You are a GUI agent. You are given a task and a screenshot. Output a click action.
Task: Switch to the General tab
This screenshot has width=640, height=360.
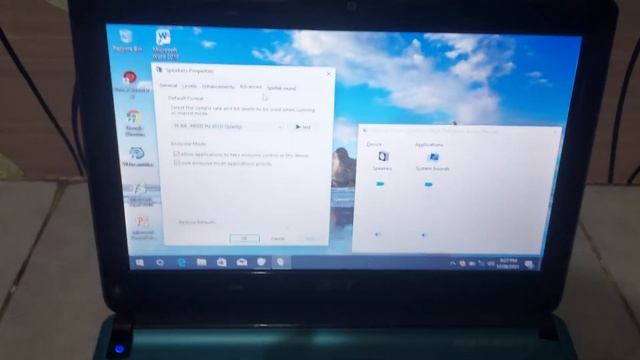(168, 86)
